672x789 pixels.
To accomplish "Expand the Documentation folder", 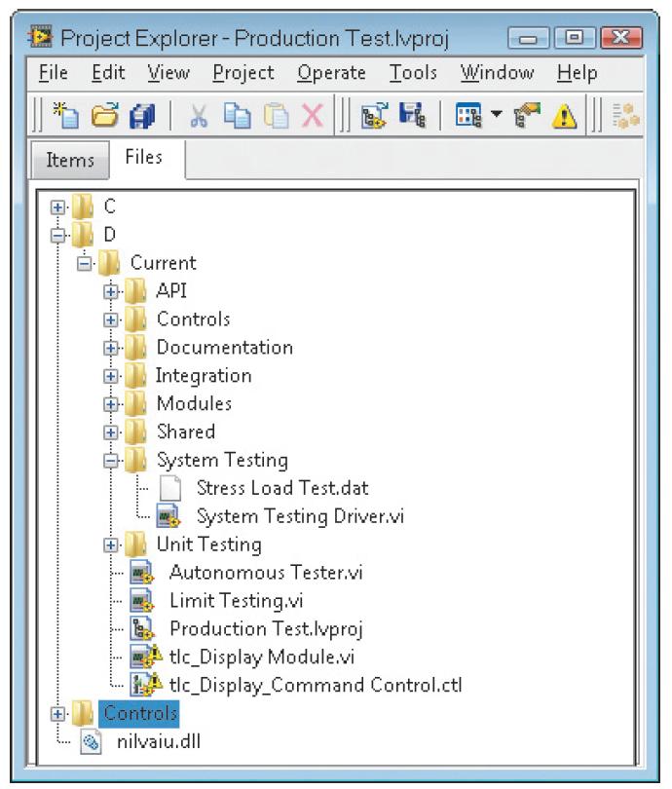I will (x=111, y=348).
